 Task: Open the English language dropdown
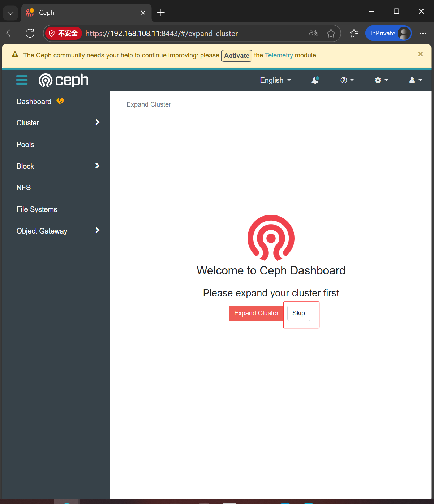pos(275,80)
